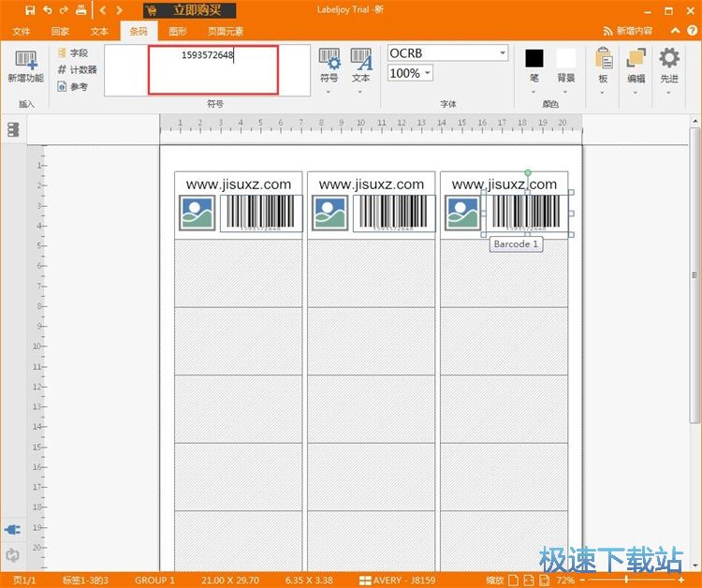This screenshot has height=588, width=702.
Task: Insert a new barcode with 新增功能
Action: [25, 66]
